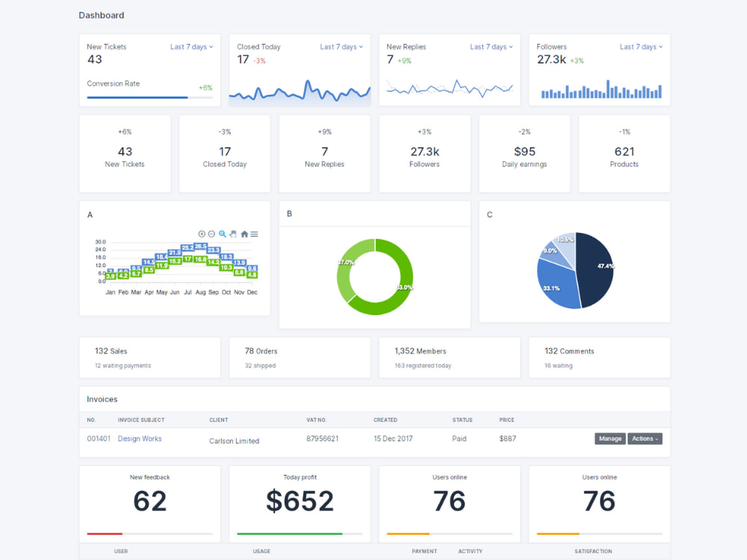The image size is (747, 560).
Task: Select the magnifier selection zoom tool in chart A
Action: (223, 234)
